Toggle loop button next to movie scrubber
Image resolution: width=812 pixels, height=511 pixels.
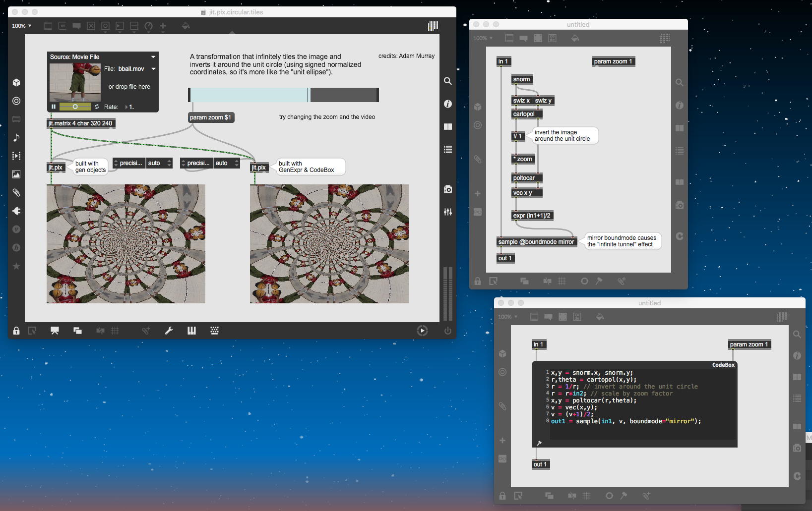(97, 107)
